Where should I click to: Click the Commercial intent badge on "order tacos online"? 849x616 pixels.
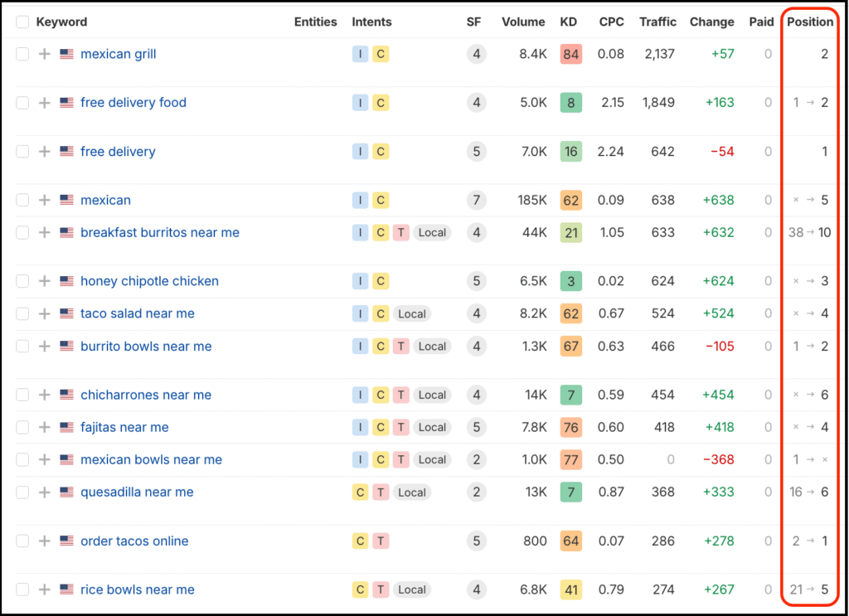pos(360,541)
